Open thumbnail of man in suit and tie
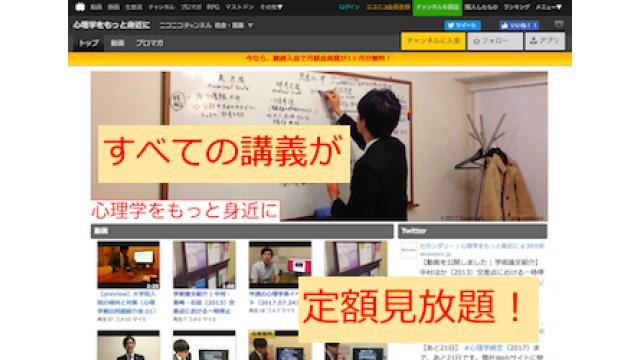This screenshot has width=640, height=360. (128, 345)
